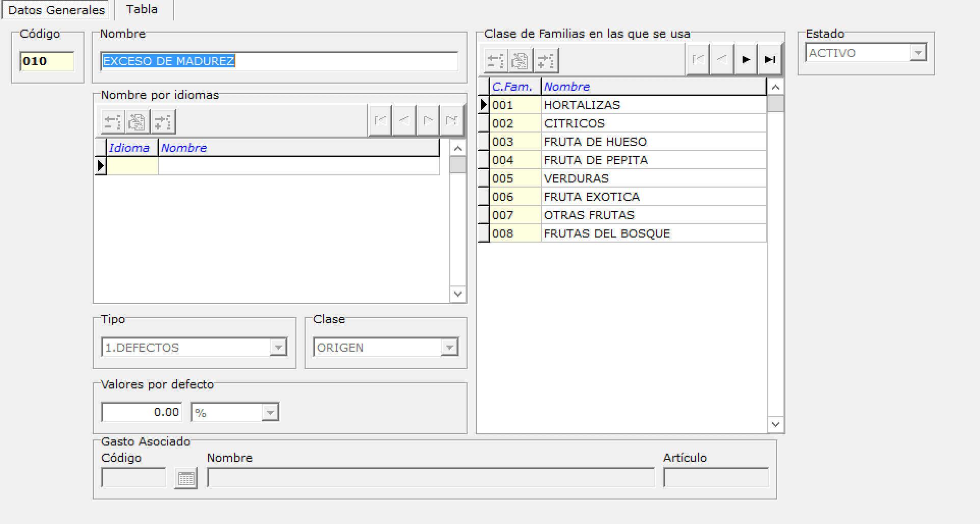
Task: Select the Datos Generales tab
Action: (x=57, y=10)
